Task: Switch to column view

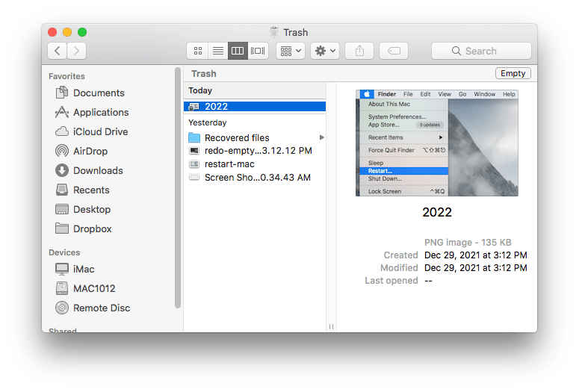Action: tap(238, 51)
